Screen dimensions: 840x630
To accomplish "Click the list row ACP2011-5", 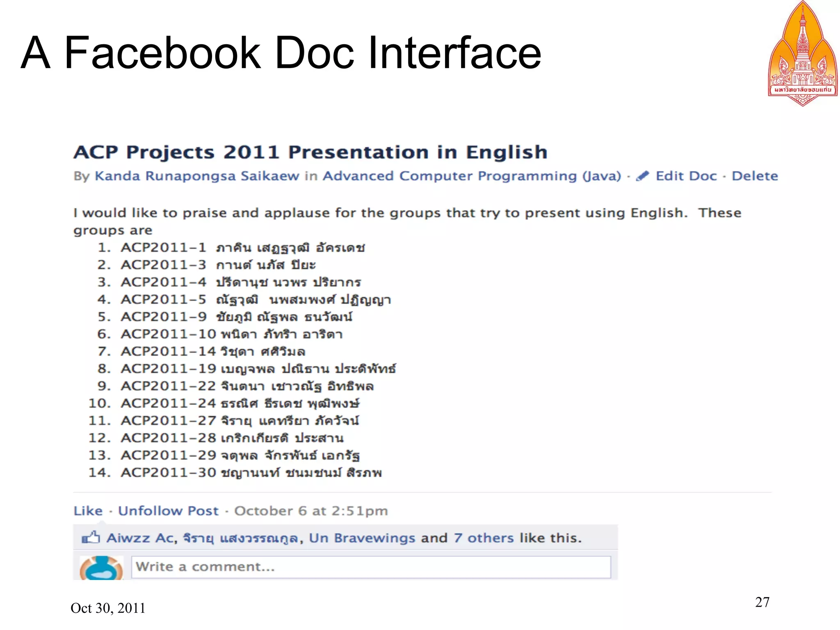I will coord(244,300).
